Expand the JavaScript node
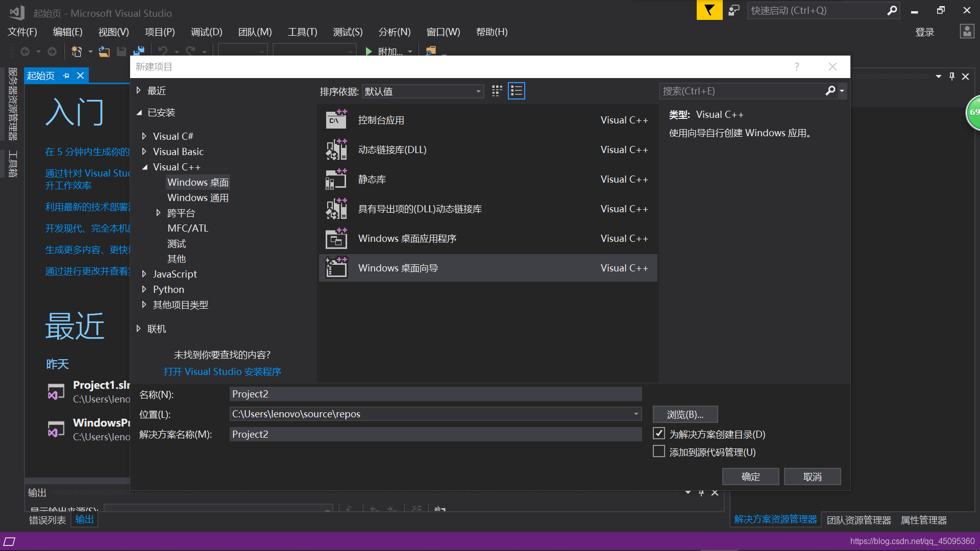Viewport: 980px width, 551px height. coord(144,274)
